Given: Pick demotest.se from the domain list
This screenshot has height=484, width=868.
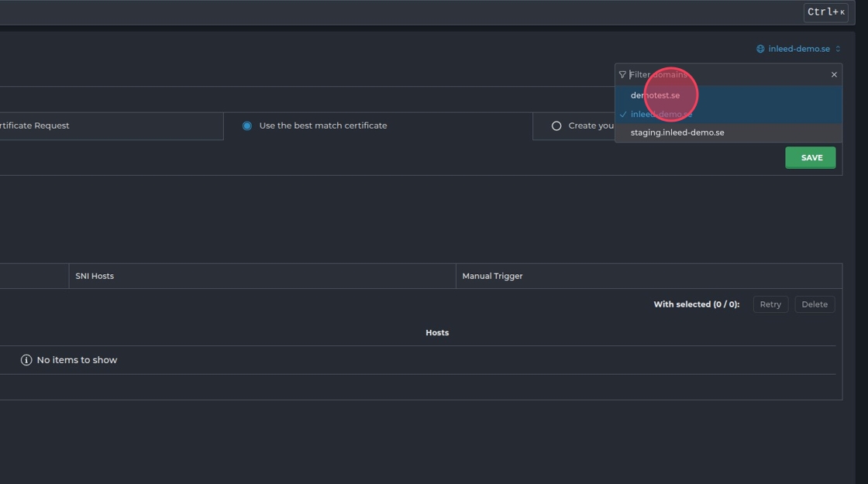Looking at the screenshot, I should pos(655,95).
